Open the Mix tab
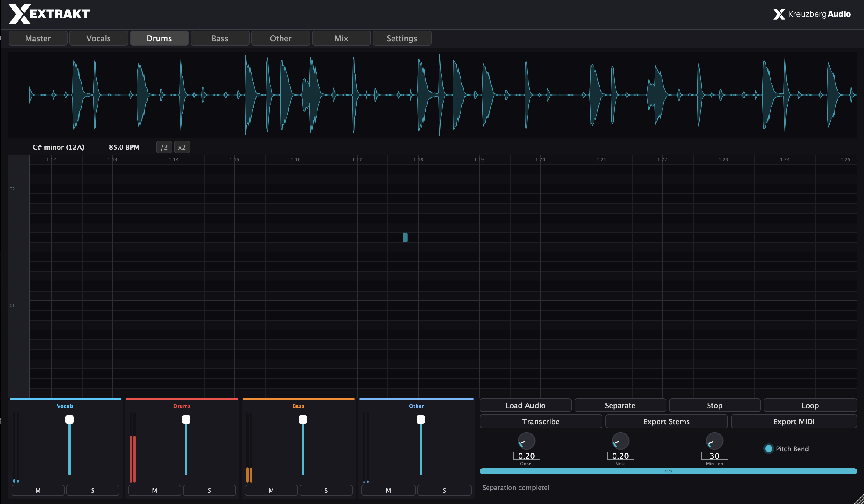This screenshot has height=504, width=864. tap(341, 38)
